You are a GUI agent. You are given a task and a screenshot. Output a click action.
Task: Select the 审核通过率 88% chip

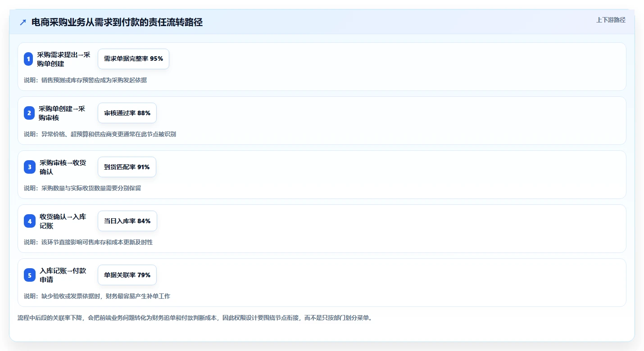(127, 113)
